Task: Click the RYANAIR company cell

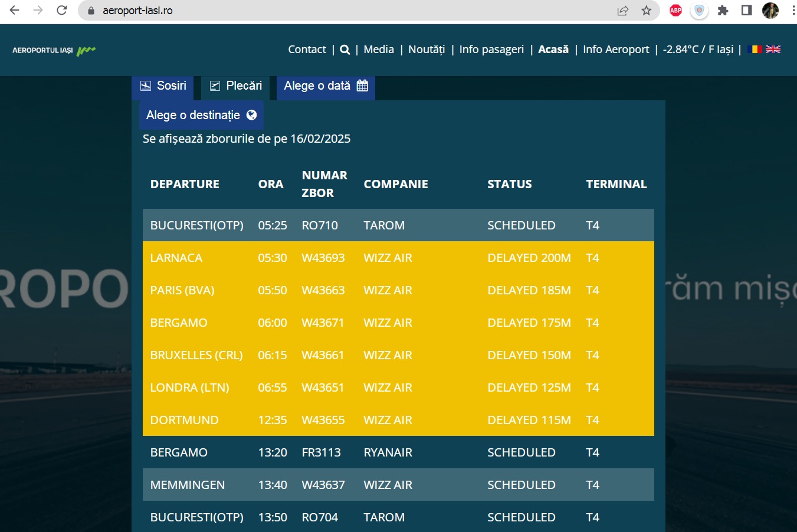Action: [x=388, y=452]
